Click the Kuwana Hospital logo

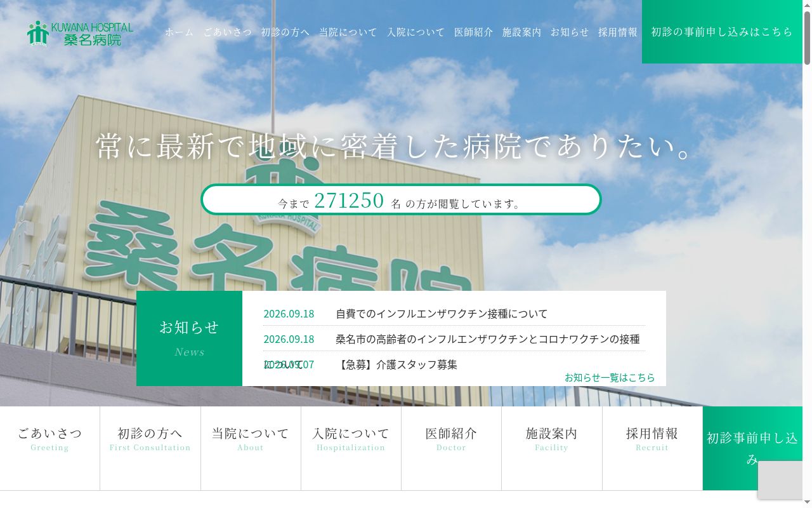pyautogui.click(x=80, y=34)
